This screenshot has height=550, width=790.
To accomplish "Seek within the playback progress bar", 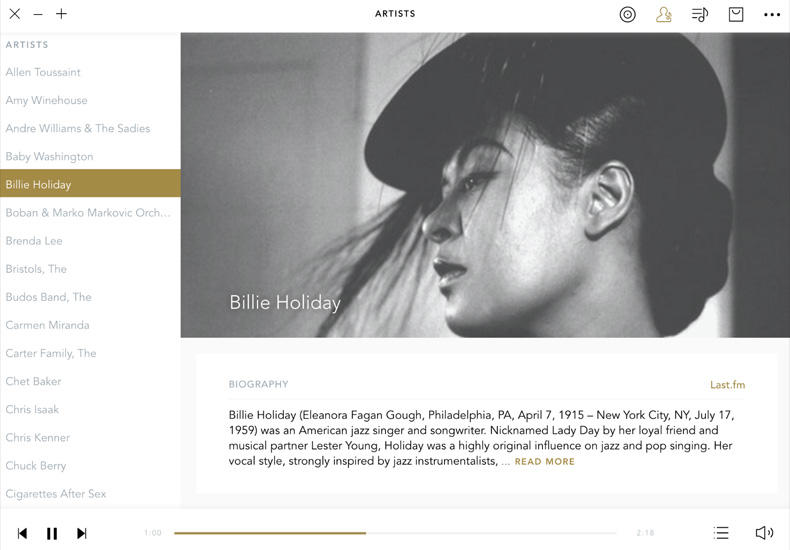I will pyautogui.click(x=395, y=533).
